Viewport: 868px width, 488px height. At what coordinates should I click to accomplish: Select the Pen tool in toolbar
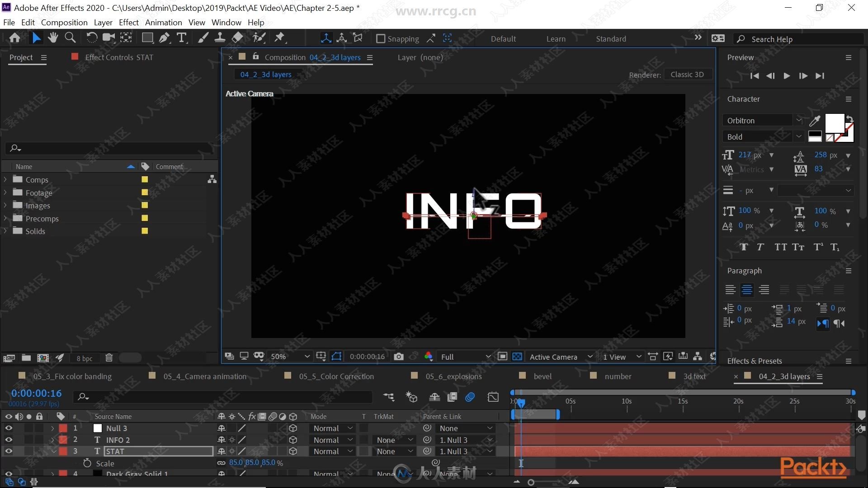tap(164, 38)
